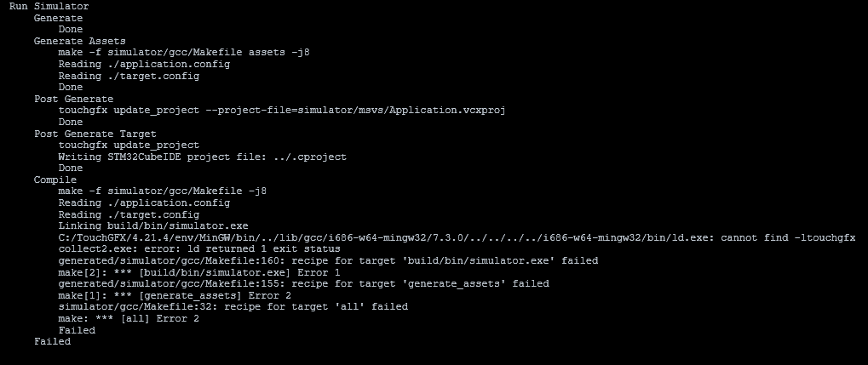
Task: Click the Writing STM32CubeIDE project file line
Action: (202, 157)
